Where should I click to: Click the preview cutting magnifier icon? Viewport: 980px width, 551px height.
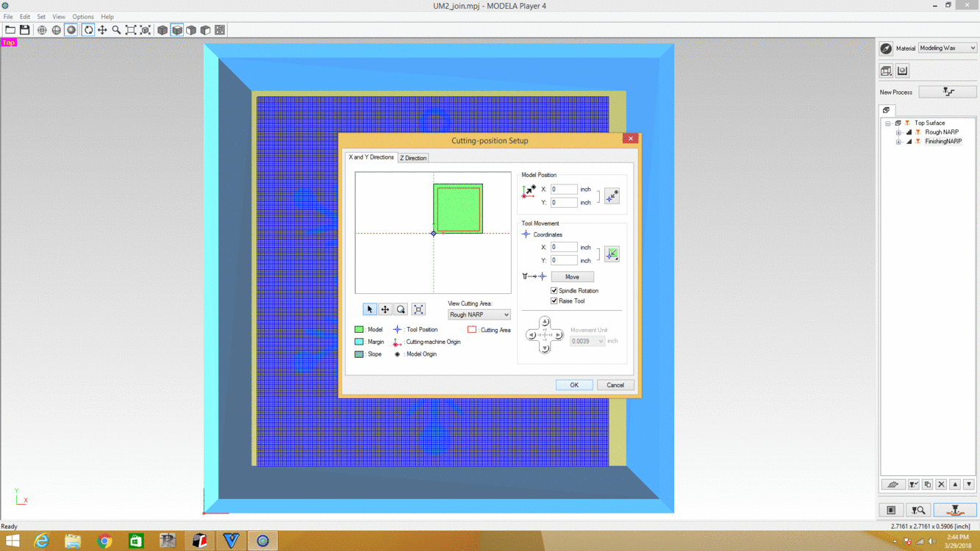pos(918,510)
